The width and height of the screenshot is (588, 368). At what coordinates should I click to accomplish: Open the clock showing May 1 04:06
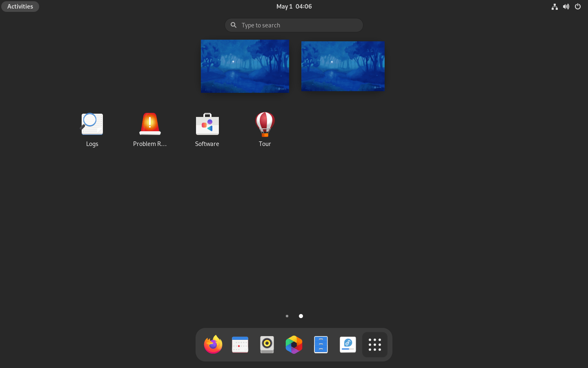pyautogui.click(x=294, y=7)
